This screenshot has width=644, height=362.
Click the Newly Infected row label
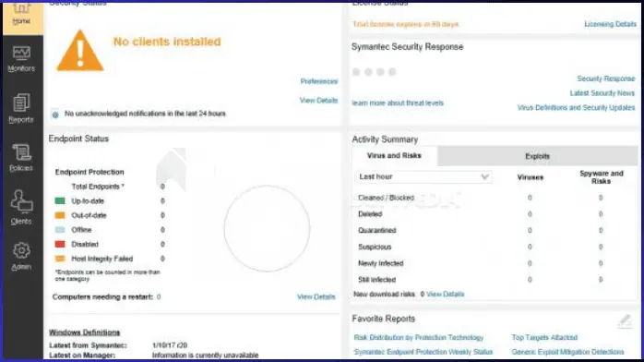tap(381, 263)
